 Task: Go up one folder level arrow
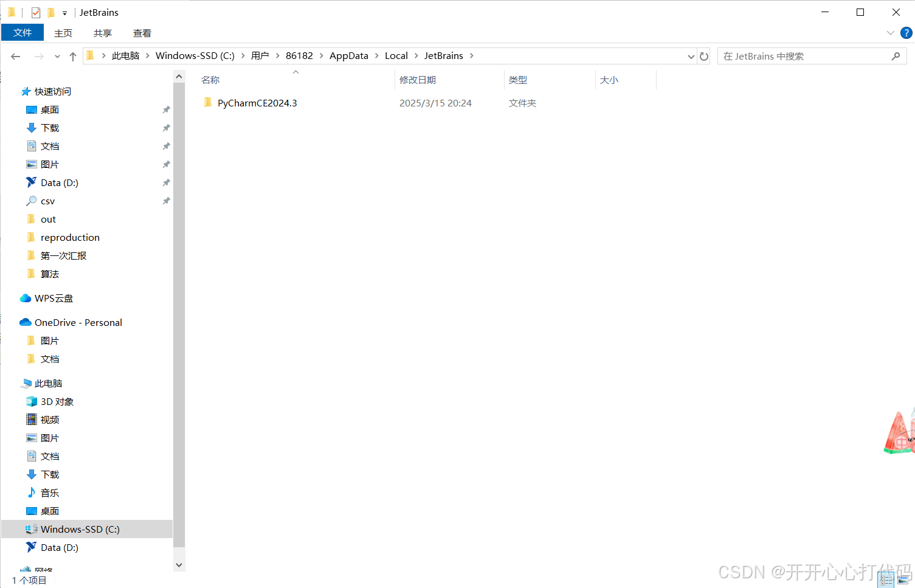pyautogui.click(x=73, y=56)
